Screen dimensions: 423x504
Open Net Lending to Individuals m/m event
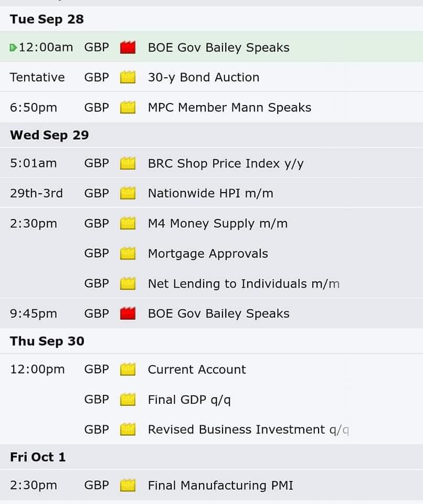pos(244,283)
